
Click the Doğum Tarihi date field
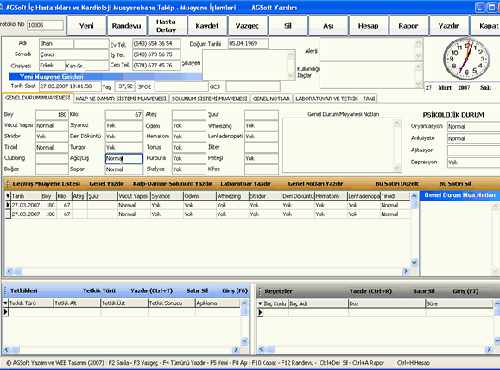coord(248,43)
